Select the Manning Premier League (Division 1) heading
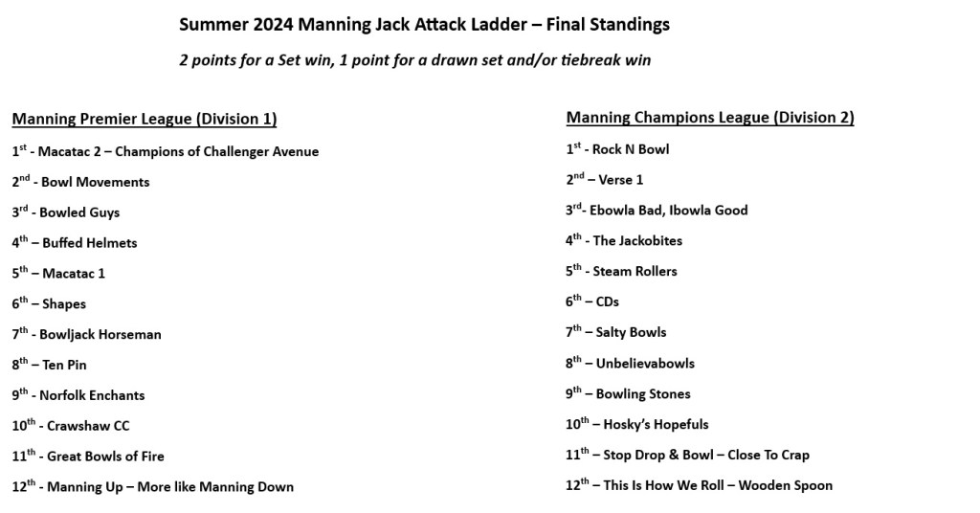The image size is (980, 513). tap(144, 120)
